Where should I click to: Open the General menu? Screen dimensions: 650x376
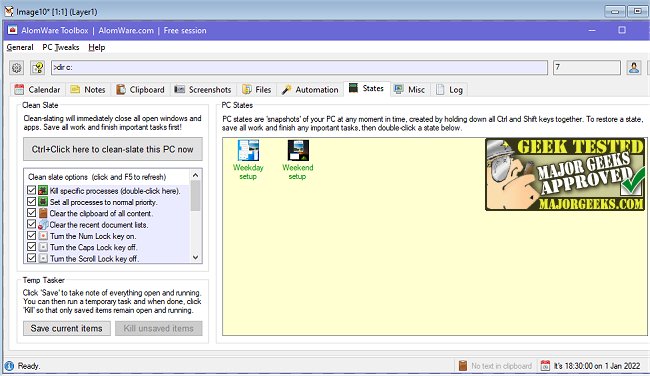tap(20, 47)
